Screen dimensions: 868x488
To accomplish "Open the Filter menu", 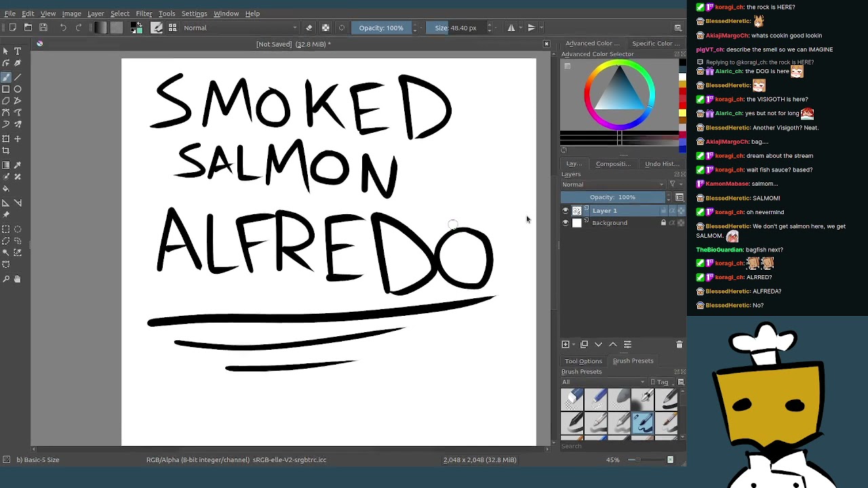I will pyautogui.click(x=144, y=14).
